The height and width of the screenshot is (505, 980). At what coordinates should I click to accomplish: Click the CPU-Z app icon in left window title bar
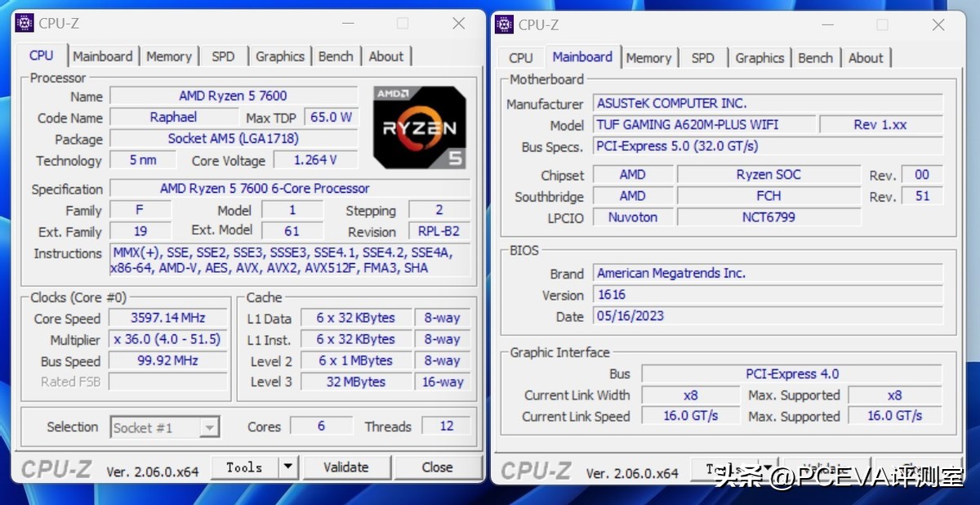tap(24, 23)
